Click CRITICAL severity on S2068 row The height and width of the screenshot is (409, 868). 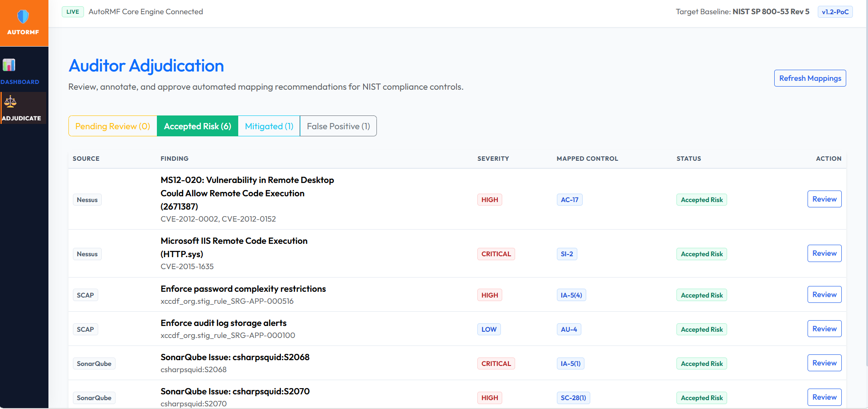point(496,364)
